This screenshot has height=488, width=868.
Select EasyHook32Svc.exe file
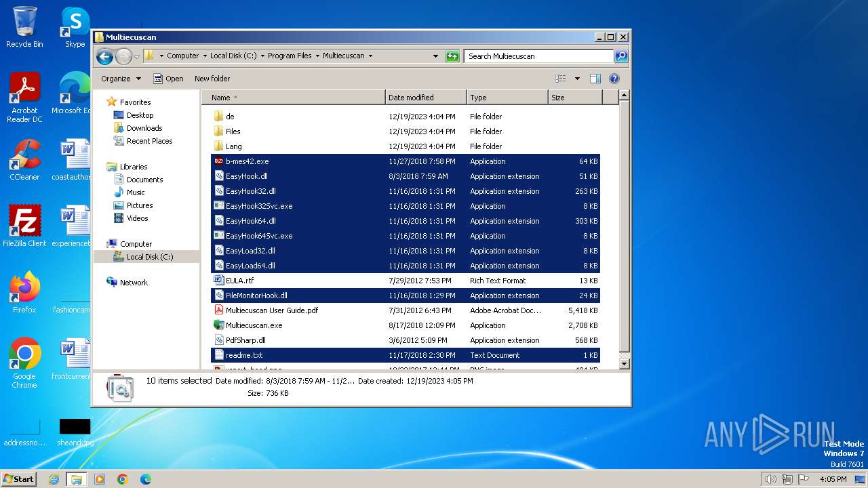click(x=406, y=206)
